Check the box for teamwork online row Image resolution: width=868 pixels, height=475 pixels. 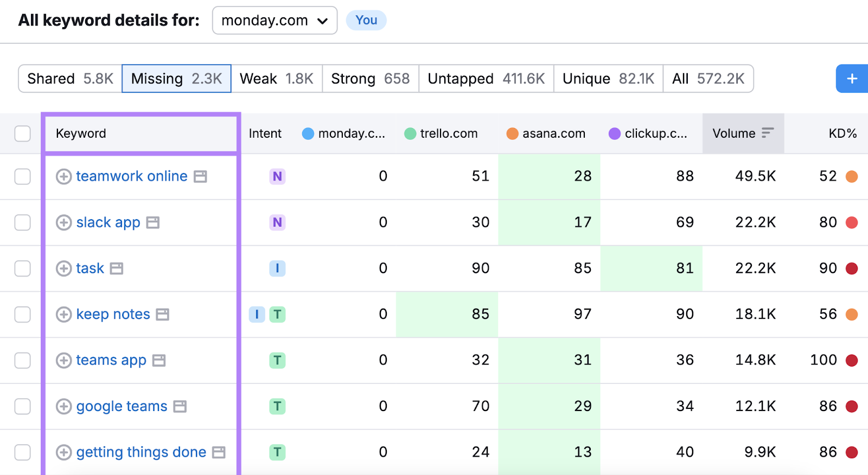pos(23,176)
